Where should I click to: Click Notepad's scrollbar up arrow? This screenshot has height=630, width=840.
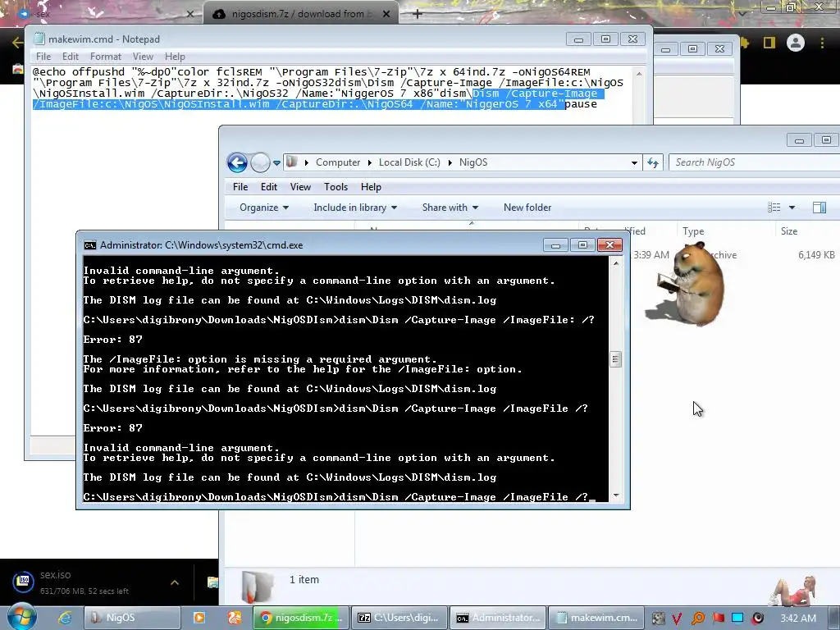(638, 73)
